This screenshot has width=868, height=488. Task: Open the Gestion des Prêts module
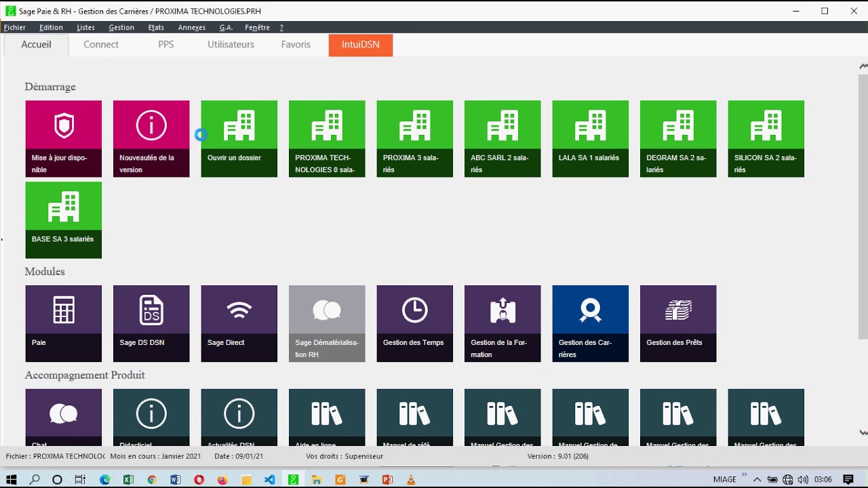678,324
